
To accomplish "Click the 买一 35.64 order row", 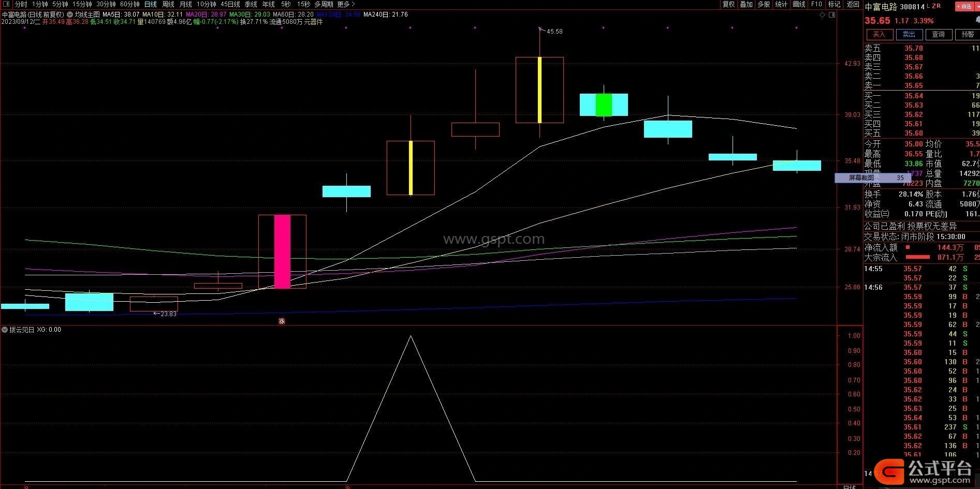I will pos(922,96).
